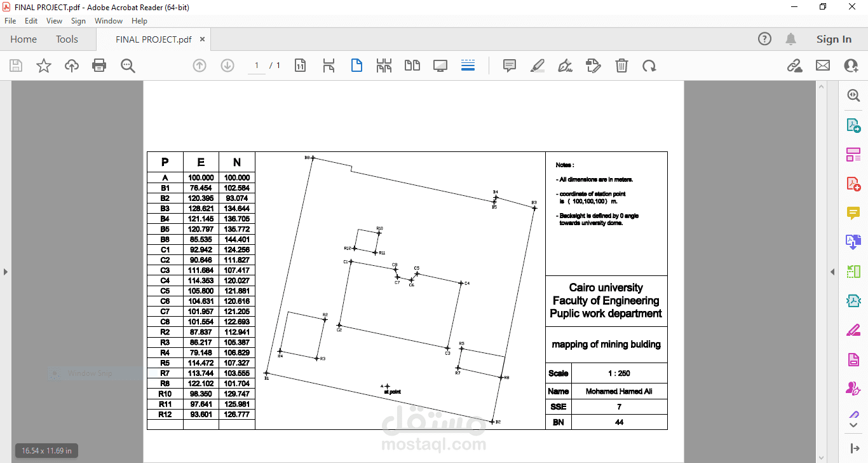Click the page number input field
Image resolution: width=868 pixels, height=463 pixels.
257,66
